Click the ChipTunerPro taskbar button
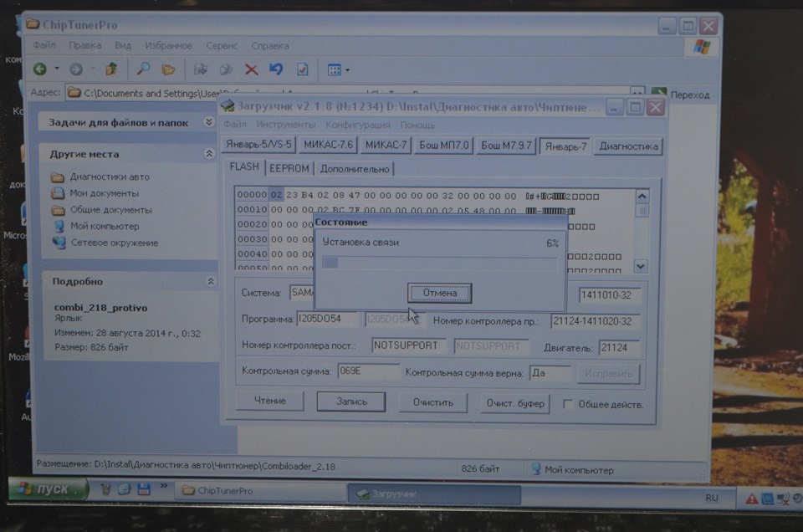Screen dimensions: 803x532 [x=262, y=490]
